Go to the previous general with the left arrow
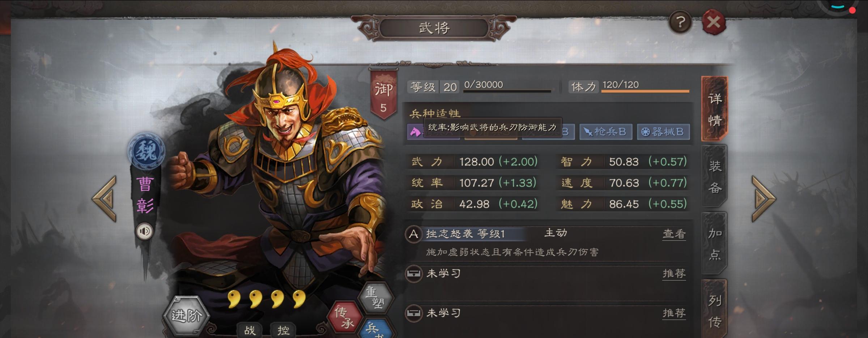 (x=105, y=198)
